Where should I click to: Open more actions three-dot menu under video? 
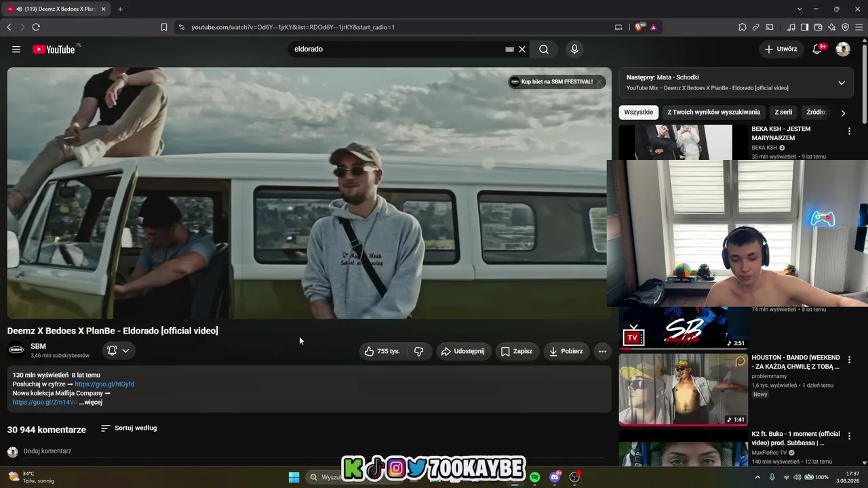[602, 351]
